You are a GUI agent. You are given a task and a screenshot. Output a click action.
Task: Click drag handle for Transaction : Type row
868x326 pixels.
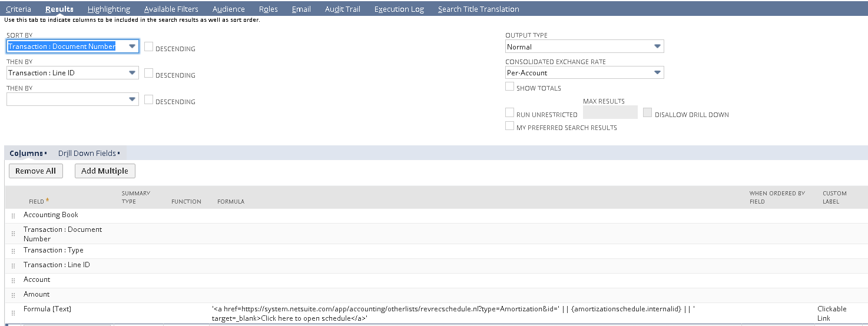[13, 251]
